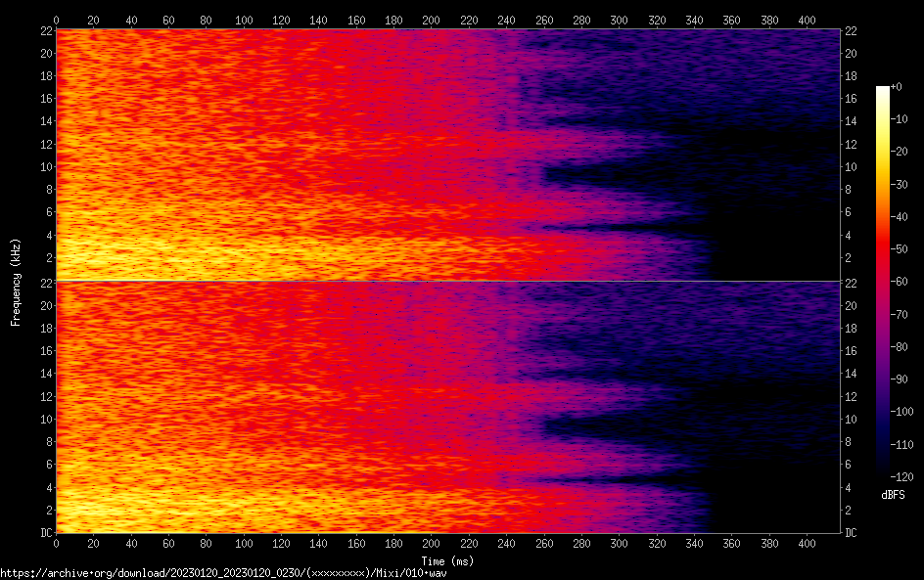Click the 300 ms marker on the bottom time axis

(619, 543)
